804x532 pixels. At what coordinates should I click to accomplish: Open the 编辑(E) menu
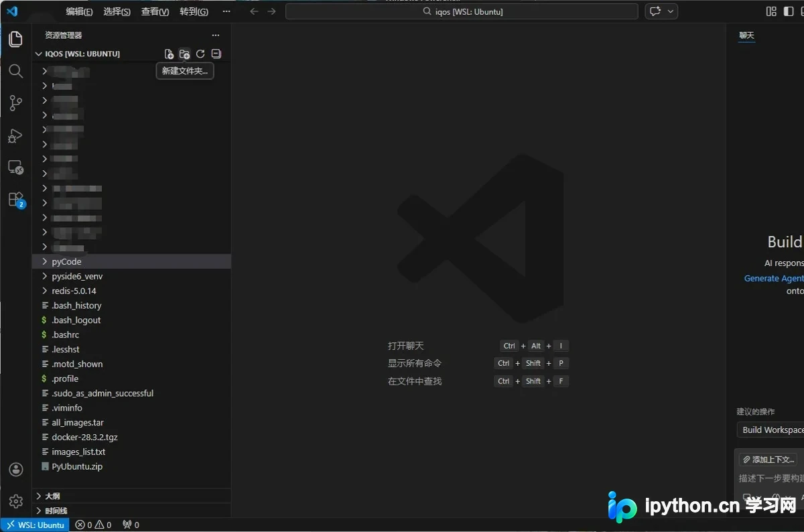click(x=79, y=11)
